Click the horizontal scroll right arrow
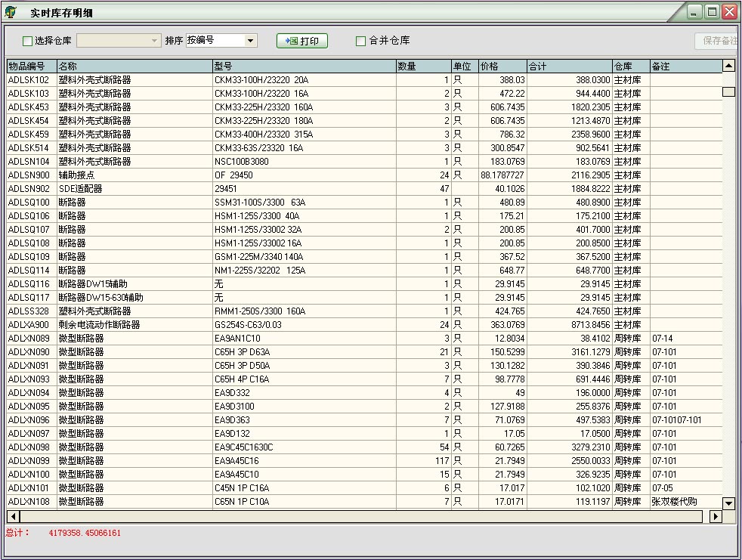 [716, 516]
